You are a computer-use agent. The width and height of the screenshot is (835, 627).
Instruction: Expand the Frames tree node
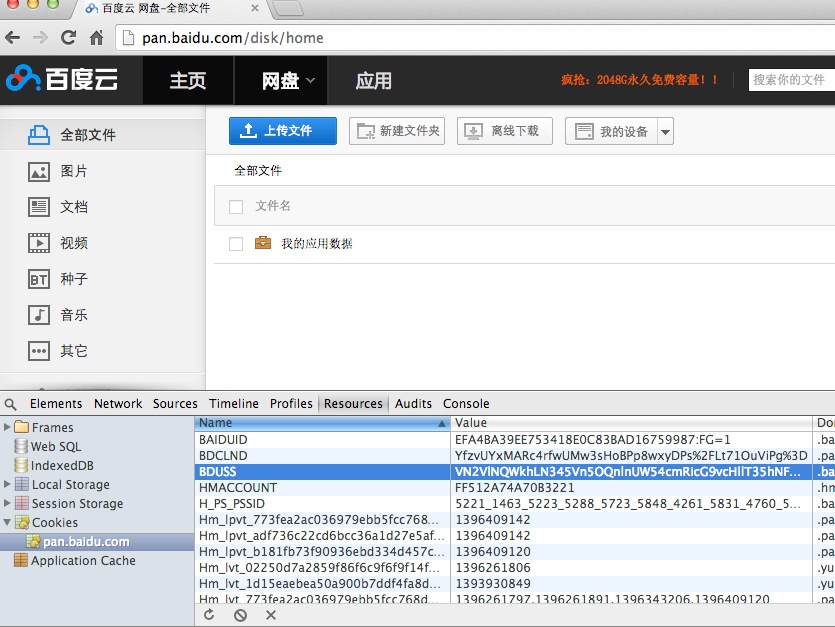7,427
